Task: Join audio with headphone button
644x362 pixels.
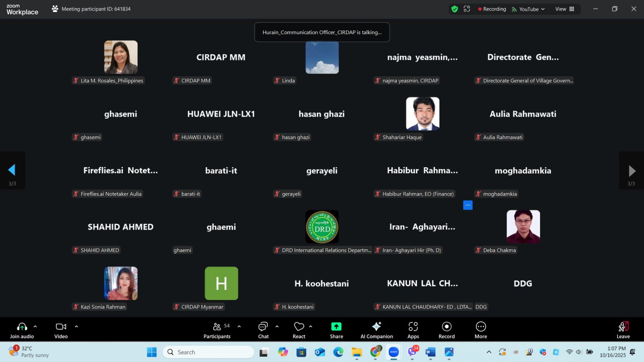Action: click(x=22, y=327)
